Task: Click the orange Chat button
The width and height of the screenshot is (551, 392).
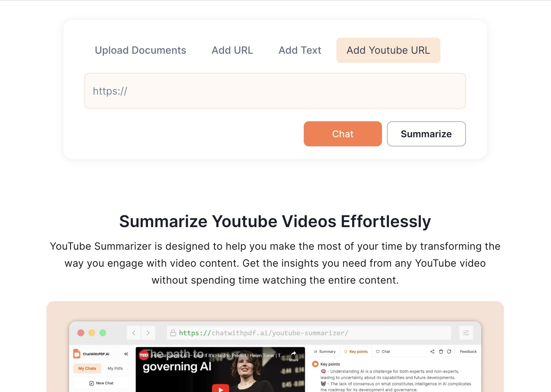Action: pos(343,134)
